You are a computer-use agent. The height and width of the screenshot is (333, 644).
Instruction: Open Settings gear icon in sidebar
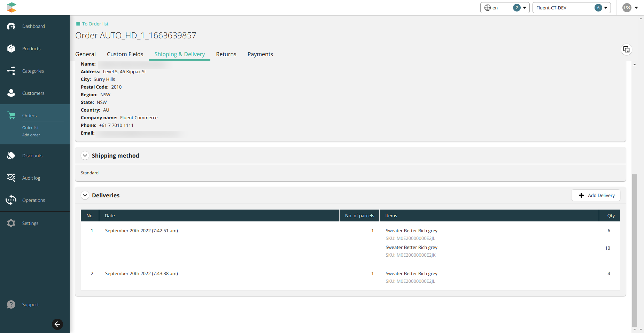click(11, 223)
